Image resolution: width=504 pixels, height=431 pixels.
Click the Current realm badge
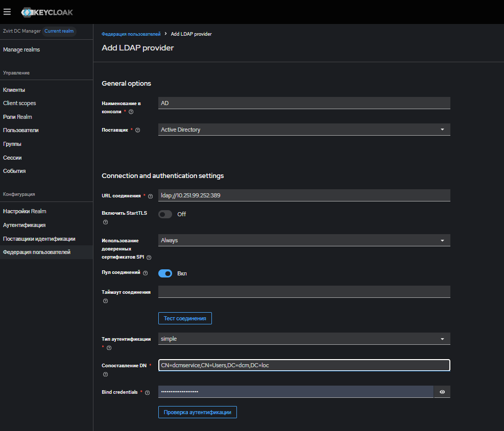[x=59, y=31]
